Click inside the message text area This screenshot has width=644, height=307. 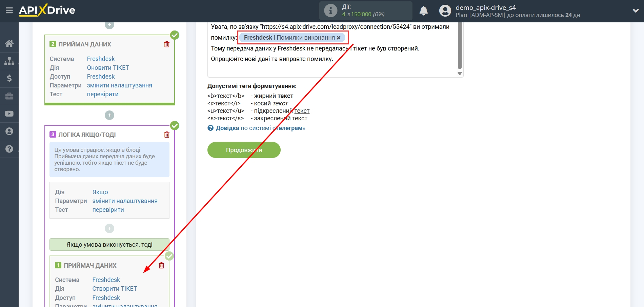pos(332,50)
